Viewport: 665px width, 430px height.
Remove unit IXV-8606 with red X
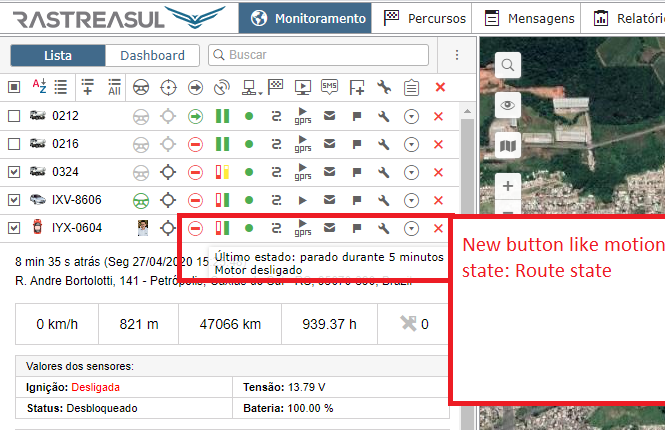(x=438, y=200)
